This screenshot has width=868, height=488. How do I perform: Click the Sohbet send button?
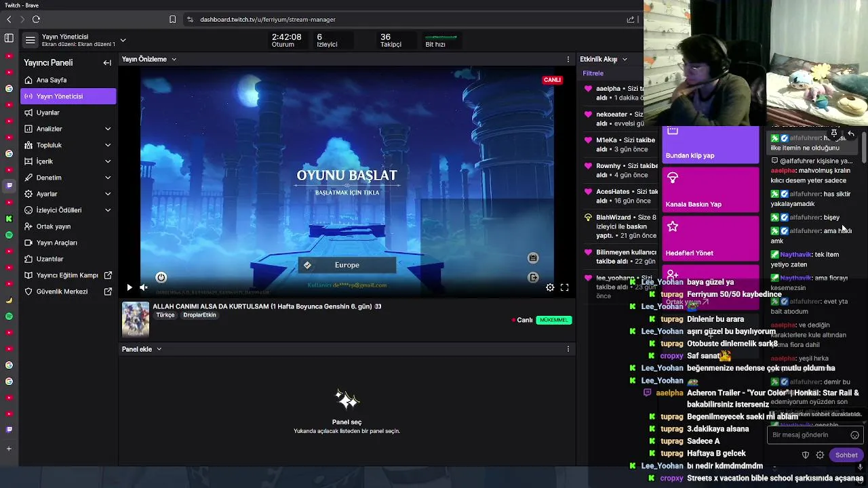(846, 455)
